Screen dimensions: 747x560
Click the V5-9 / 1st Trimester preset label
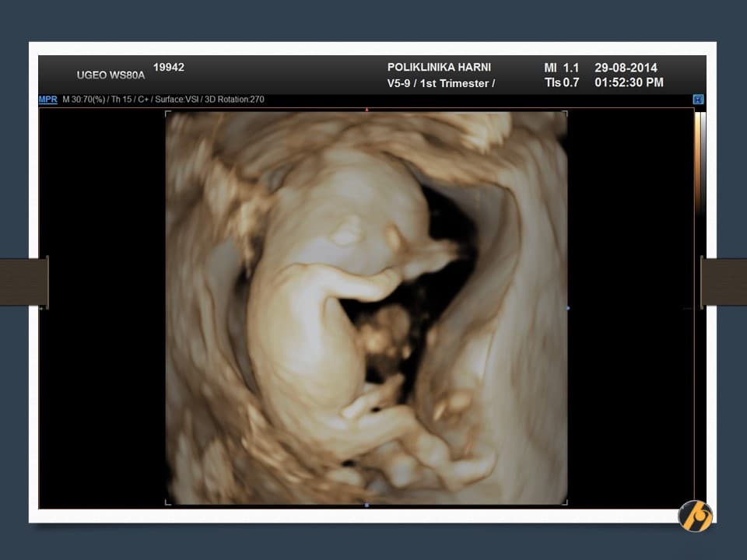pyautogui.click(x=440, y=83)
